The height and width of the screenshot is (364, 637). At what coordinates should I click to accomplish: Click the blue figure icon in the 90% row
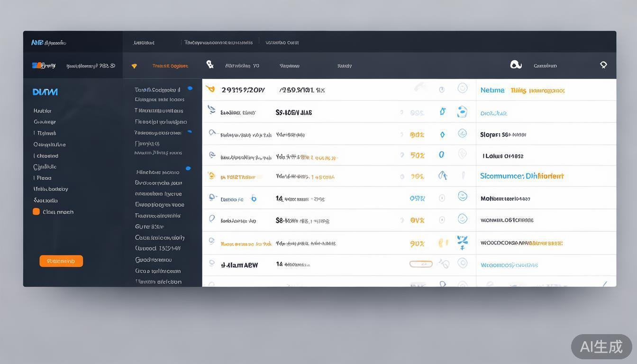462,243
